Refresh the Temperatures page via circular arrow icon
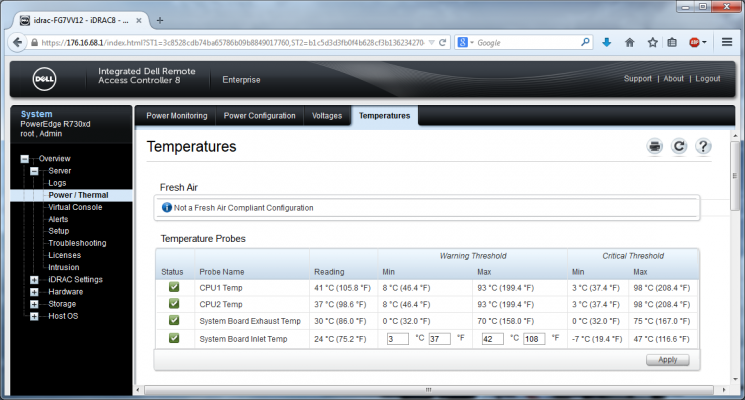Screen dimensions: 745x400 click(679, 146)
